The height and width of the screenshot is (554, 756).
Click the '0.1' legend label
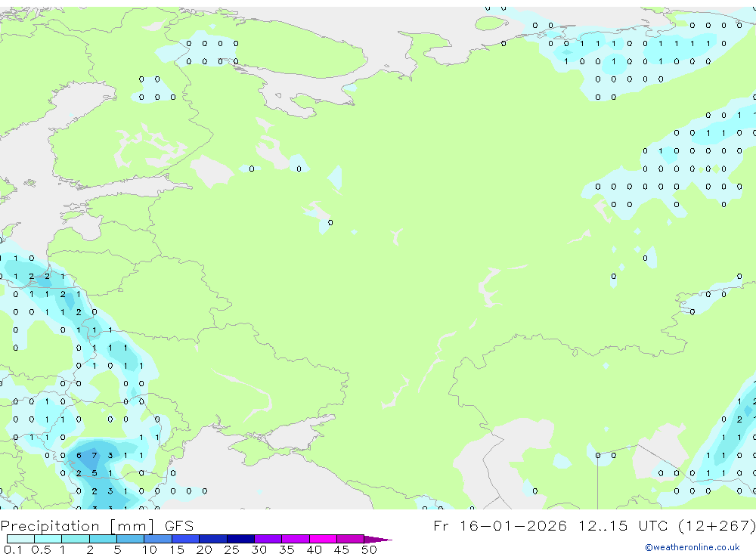13,549
